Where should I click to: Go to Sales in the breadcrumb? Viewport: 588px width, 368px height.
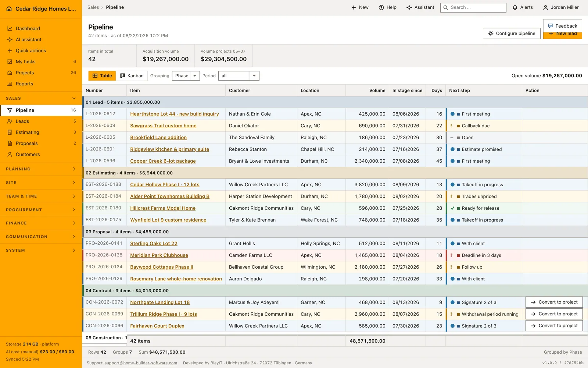click(93, 7)
